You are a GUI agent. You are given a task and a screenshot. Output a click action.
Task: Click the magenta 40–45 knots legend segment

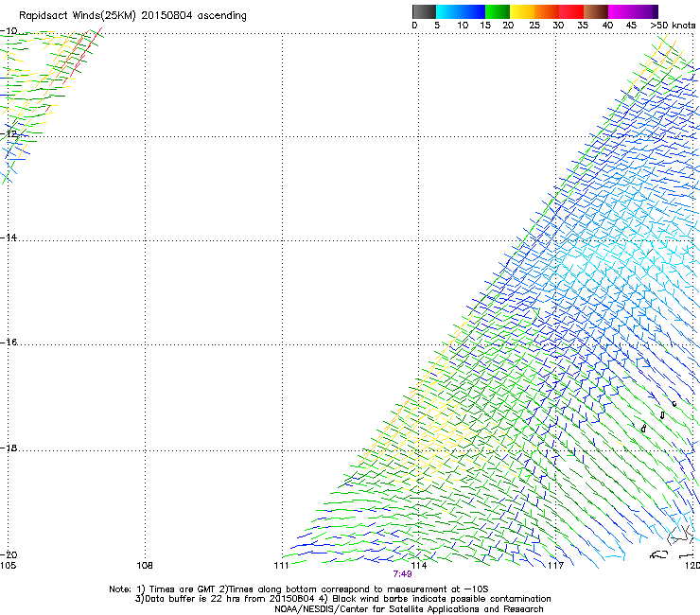click(x=621, y=11)
